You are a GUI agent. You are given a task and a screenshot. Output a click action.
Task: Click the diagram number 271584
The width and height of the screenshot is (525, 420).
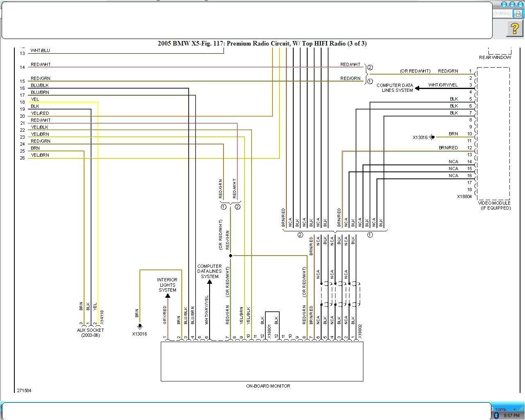pyautogui.click(x=24, y=390)
